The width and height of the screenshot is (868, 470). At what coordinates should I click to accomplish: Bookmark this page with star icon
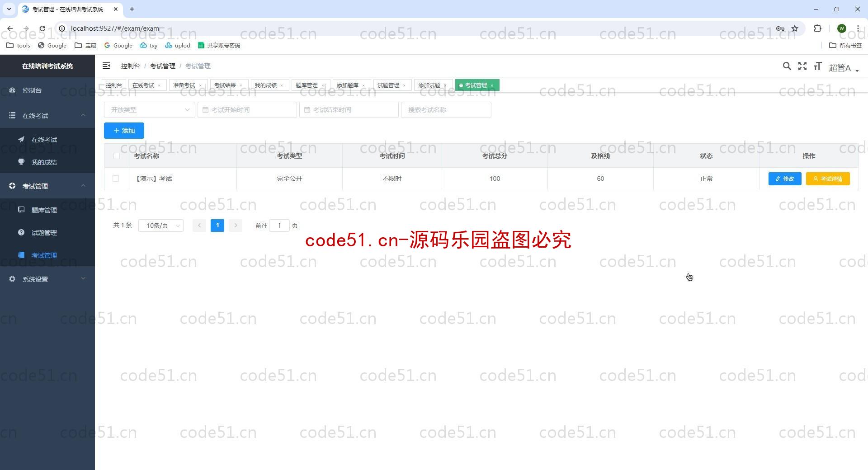795,28
